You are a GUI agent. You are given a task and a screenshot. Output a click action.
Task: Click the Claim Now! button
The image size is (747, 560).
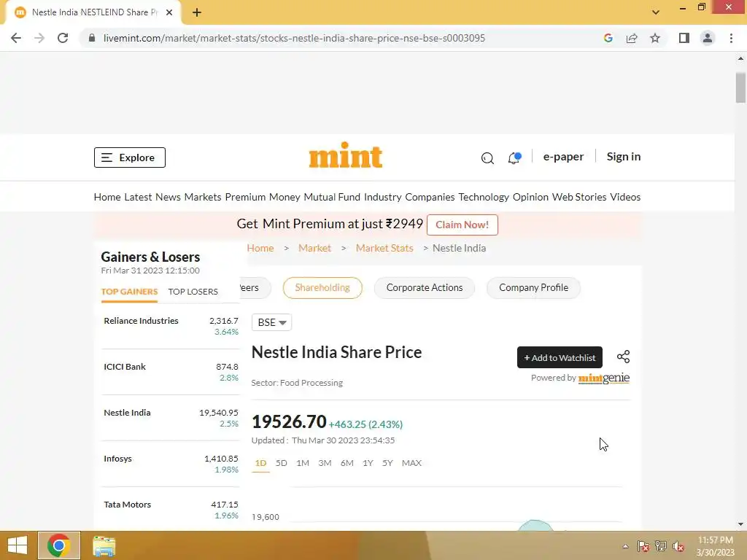462,225
